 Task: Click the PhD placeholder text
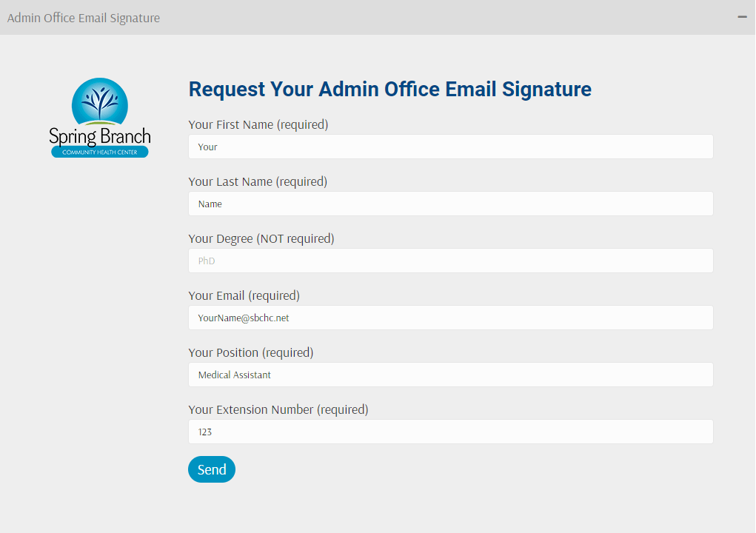pyautogui.click(x=207, y=261)
